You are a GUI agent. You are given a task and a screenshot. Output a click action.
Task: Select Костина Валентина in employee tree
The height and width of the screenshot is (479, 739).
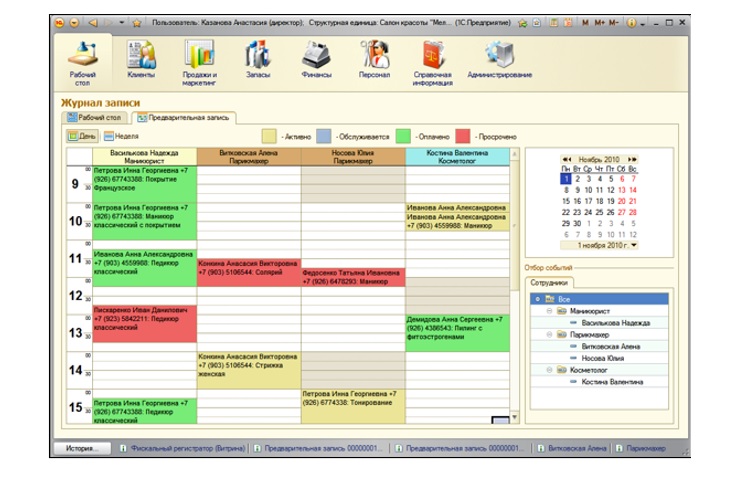click(x=611, y=381)
